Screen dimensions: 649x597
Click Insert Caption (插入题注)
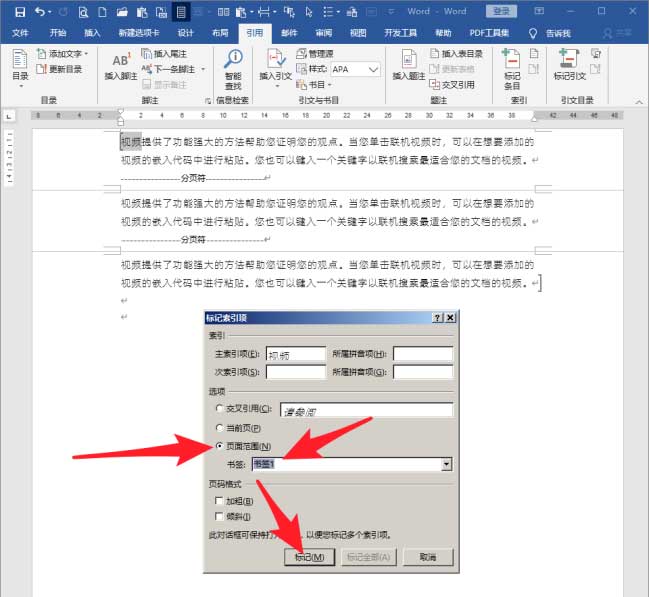point(409,65)
